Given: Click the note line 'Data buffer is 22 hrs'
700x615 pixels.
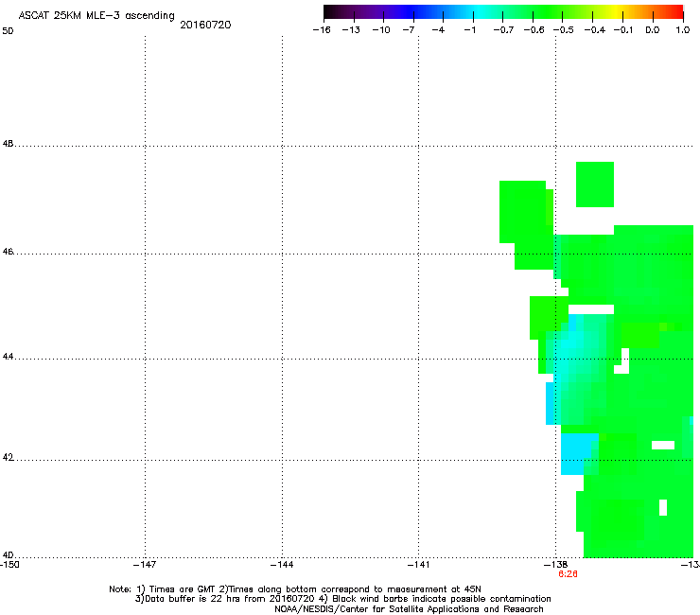Looking at the screenshot, I should coord(192,599).
